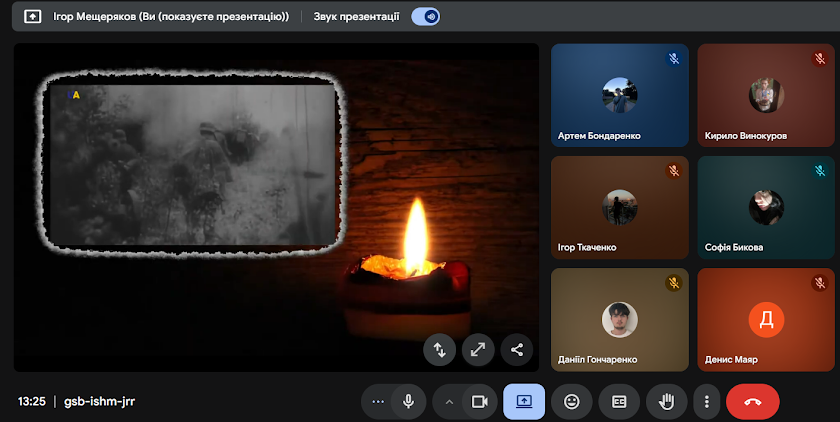Open the more options vertical dots menu

pyautogui.click(x=707, y=401)
